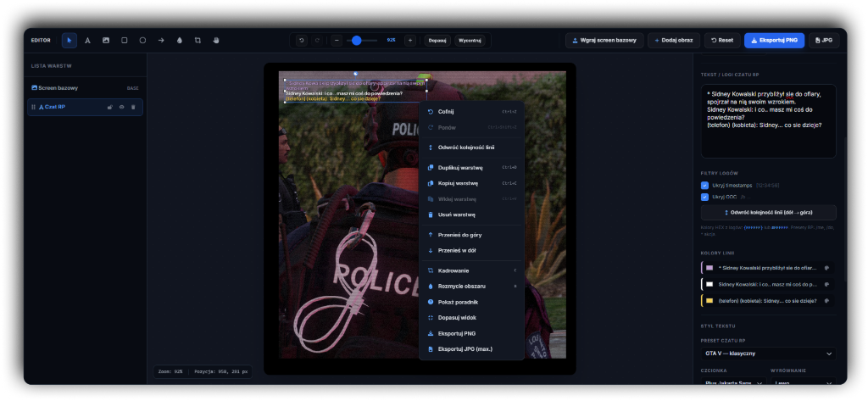Viewport: 868px width, 401px height.
Task: Select the blur droplet tool
Action: click(180, 41)
